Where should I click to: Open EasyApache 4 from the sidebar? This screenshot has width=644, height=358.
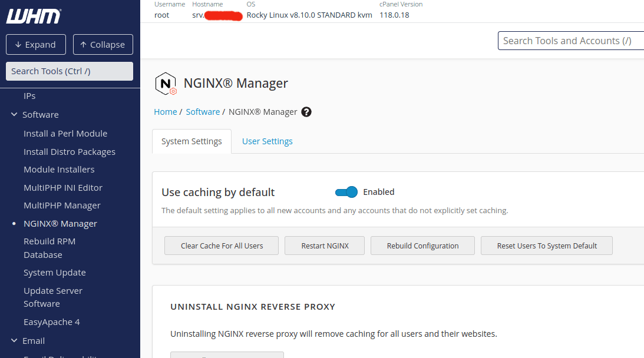coord(51,322)
